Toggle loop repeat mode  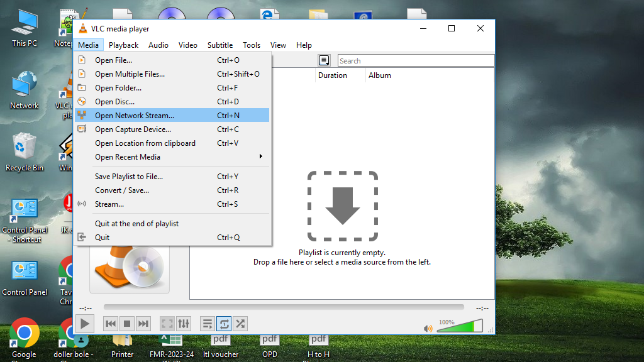[224, 324]
